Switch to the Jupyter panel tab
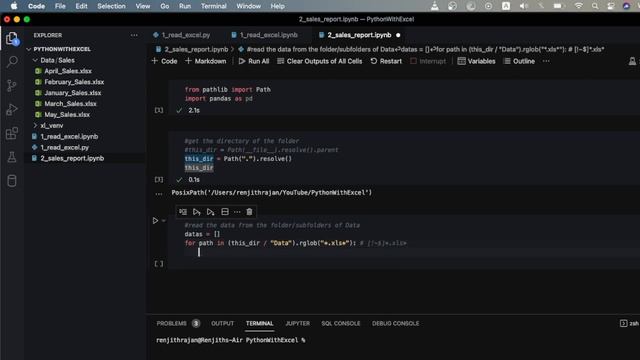Image resolution: width=640 pixels, height=360 pixels. click(x=298, y=323)
